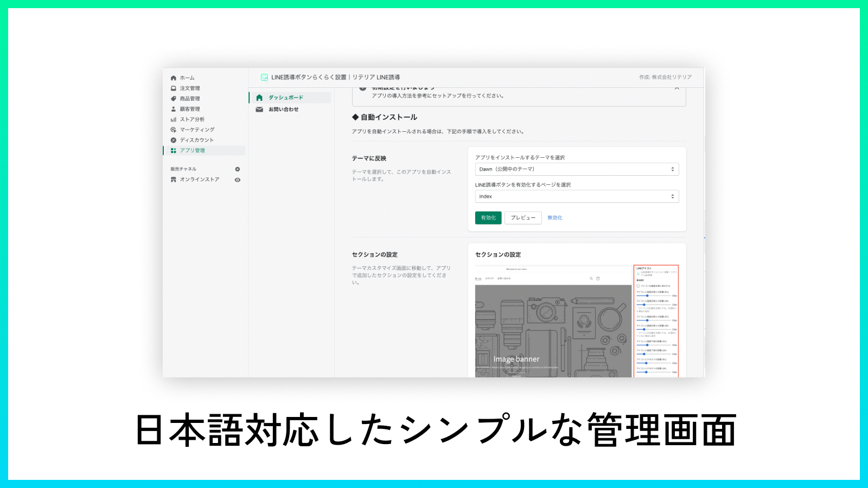Select アプリ管理 in the admin sidebar
The width and height of the screenshot is (868, 488).
click(205, 150)
